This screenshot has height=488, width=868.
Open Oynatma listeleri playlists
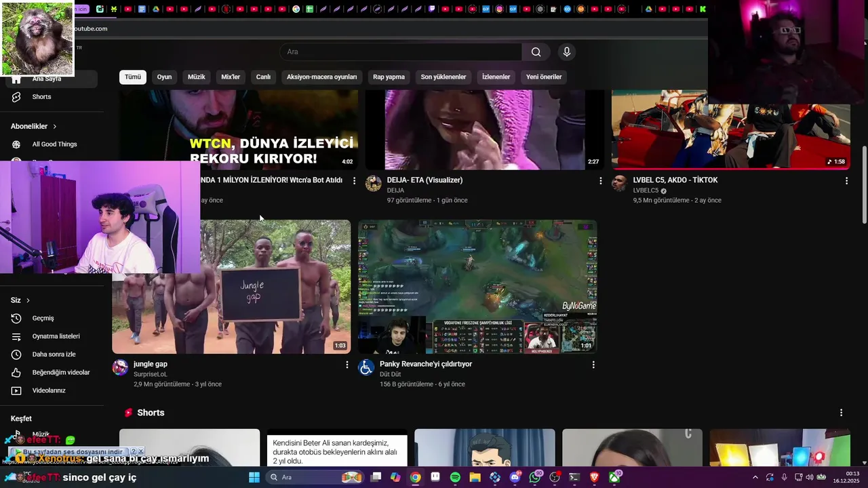(x=56, y=336)
